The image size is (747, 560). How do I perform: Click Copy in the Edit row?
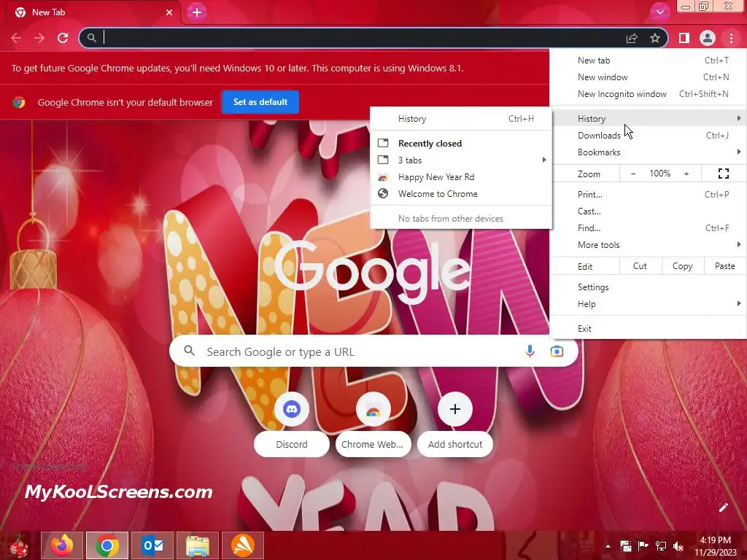coord(683,266)
